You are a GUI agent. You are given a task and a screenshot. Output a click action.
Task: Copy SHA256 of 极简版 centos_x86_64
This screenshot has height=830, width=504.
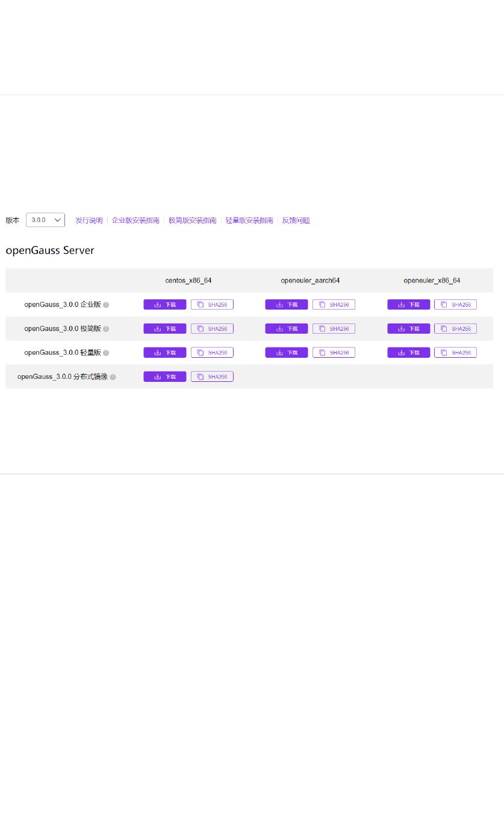(212, 329)
